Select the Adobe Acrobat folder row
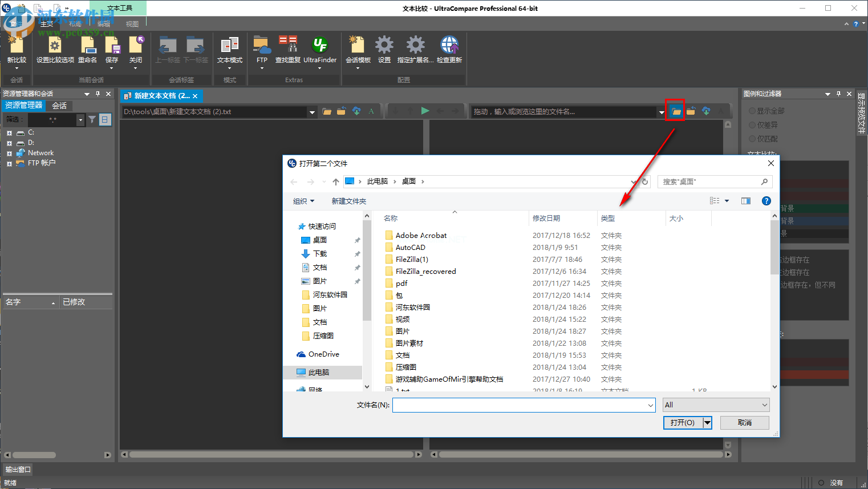 tap(421, 235)
